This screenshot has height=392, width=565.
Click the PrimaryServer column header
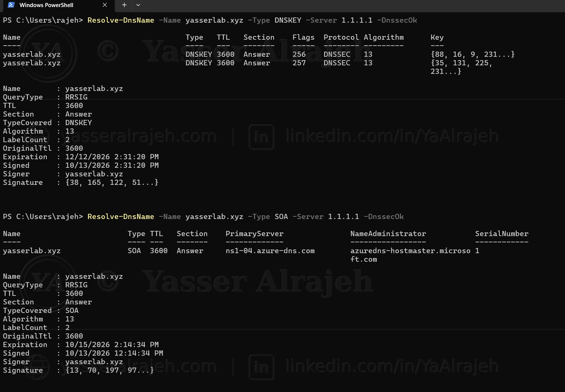click(x=254, y=233)
